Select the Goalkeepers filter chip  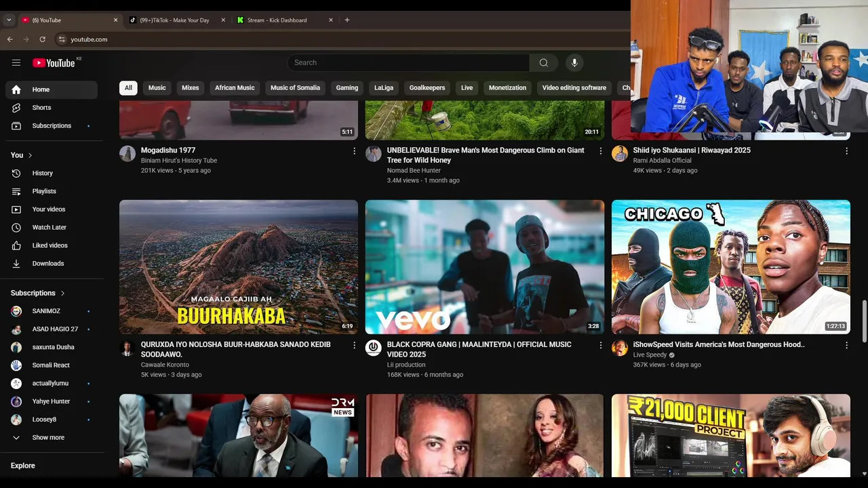[x=427, y=87]
